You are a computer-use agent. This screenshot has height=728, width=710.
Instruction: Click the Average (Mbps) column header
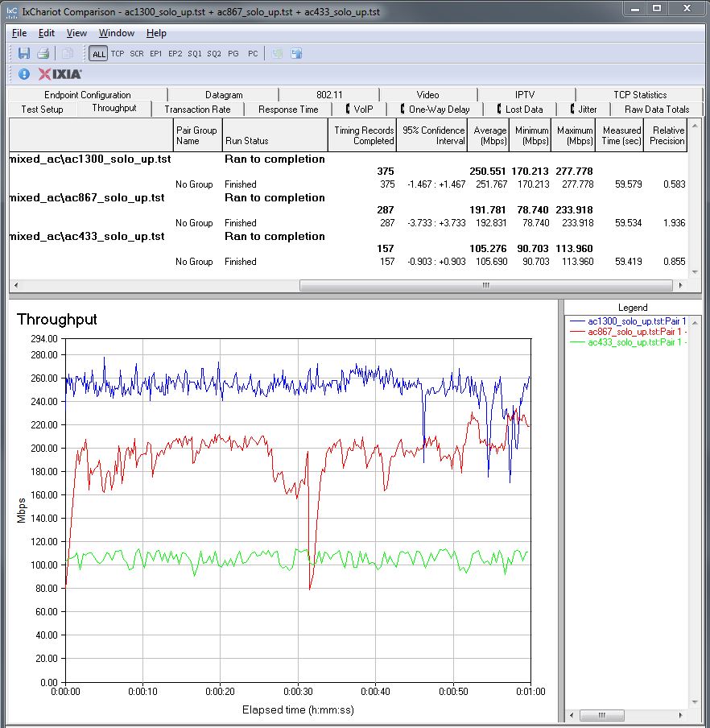point(488,135)
